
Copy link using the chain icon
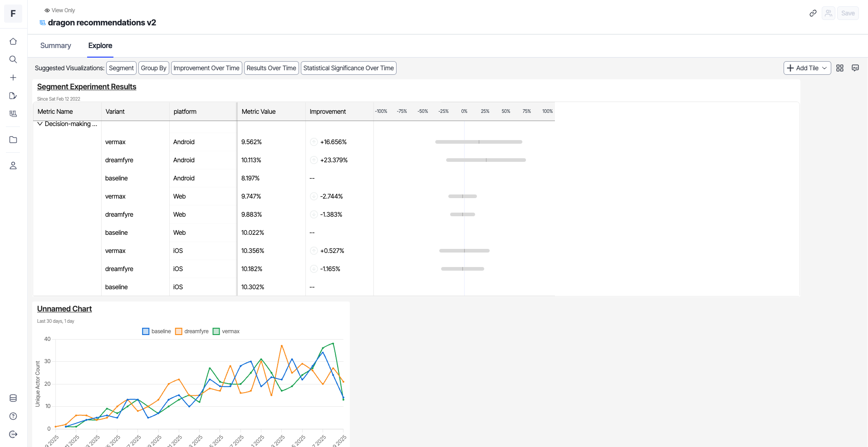[813, 13]
